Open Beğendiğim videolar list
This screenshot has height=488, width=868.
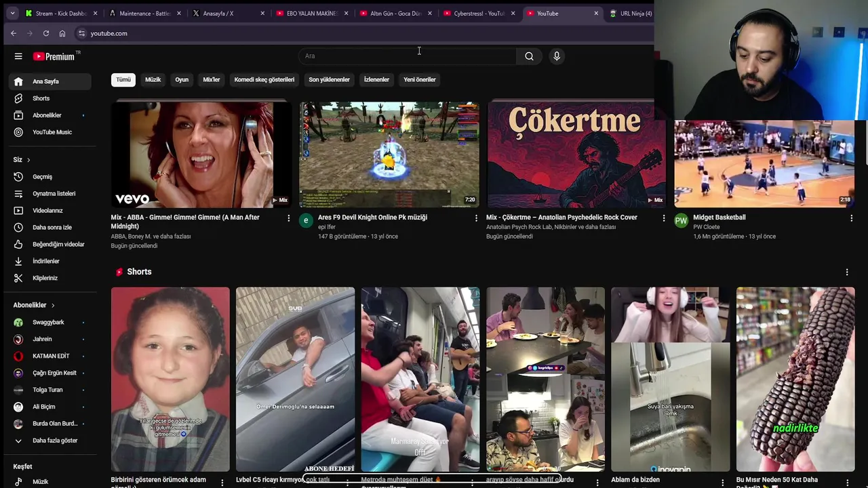(50, 245)
